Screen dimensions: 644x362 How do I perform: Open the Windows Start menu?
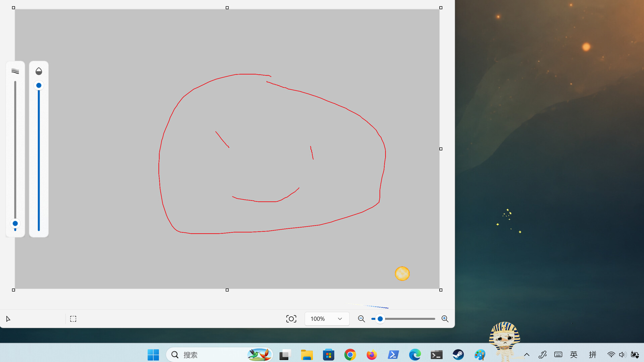click(153, 355)
